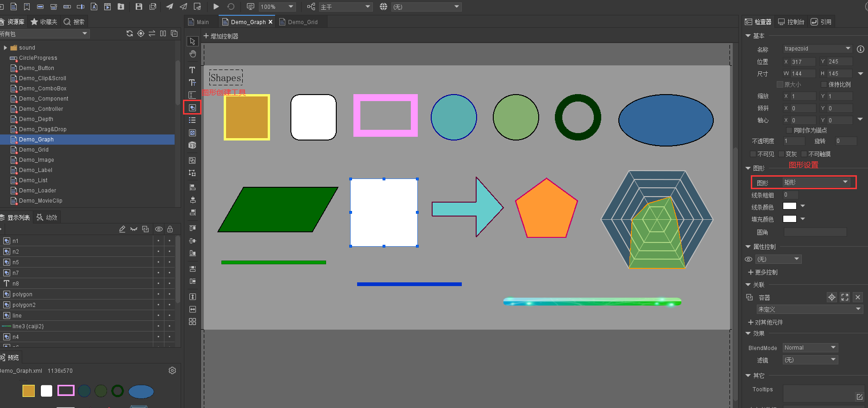
Task: Click the refresh icon in library panel
Action: click(x=130, y=33)
